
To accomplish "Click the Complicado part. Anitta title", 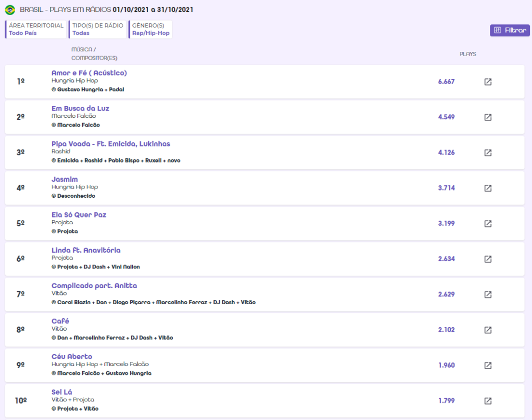I will pyautogui.click(x=94, y=286).
